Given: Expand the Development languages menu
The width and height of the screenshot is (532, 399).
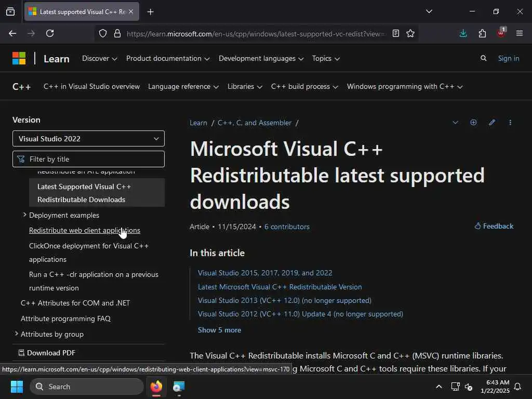Looking at the screenshot, I should coord(261,58).
